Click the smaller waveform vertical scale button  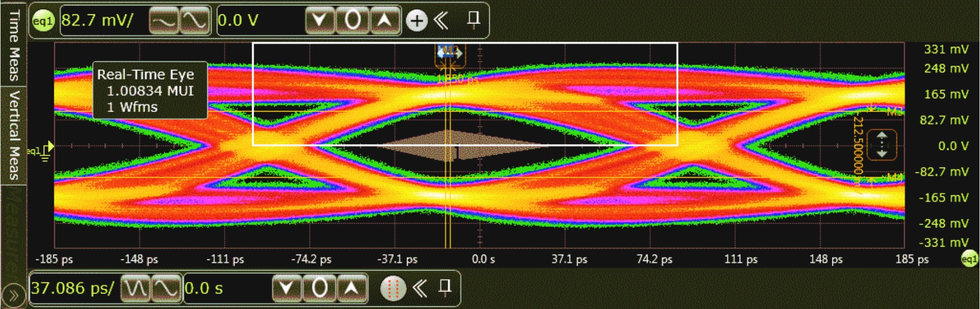[x=163, y=21]
